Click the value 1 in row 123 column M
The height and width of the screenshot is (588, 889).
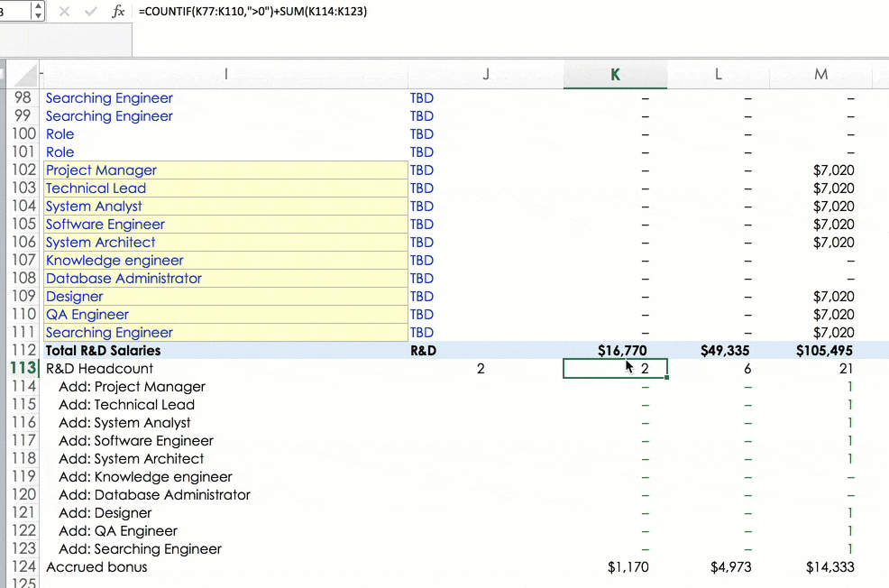850,549
